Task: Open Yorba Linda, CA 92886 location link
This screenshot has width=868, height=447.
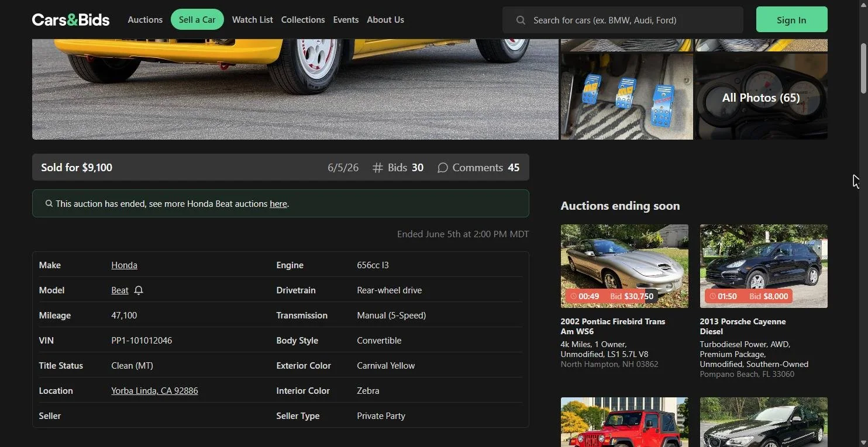Action: pyautogui.click(x=154, y=391)
